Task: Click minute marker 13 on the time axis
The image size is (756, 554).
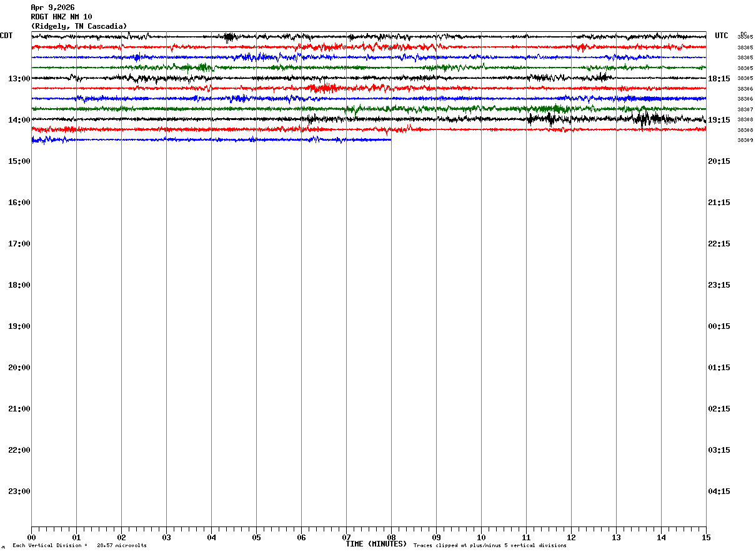Action: [x=616, y=537]
